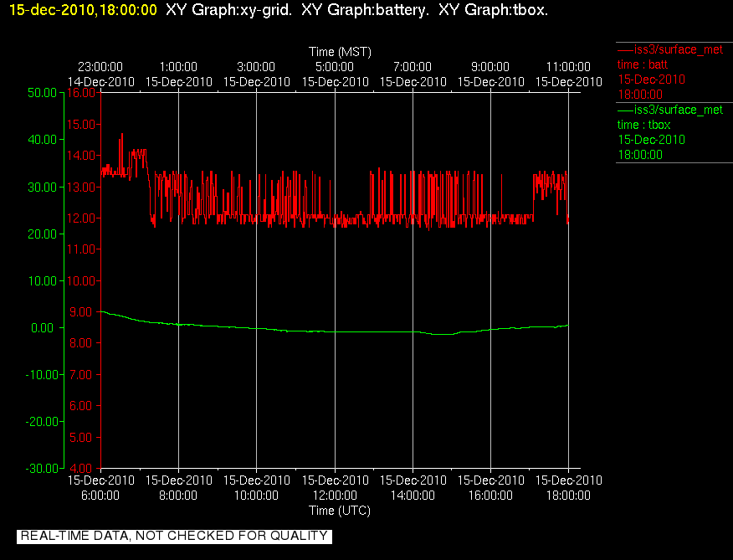This screenshot has width=733, height=560.
Task: Click the 'time : batt' legend text
Action: coord(643,64)
